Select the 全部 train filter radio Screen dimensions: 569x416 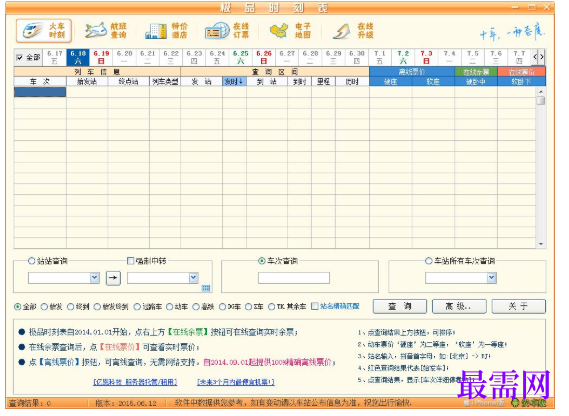point(17,307)
